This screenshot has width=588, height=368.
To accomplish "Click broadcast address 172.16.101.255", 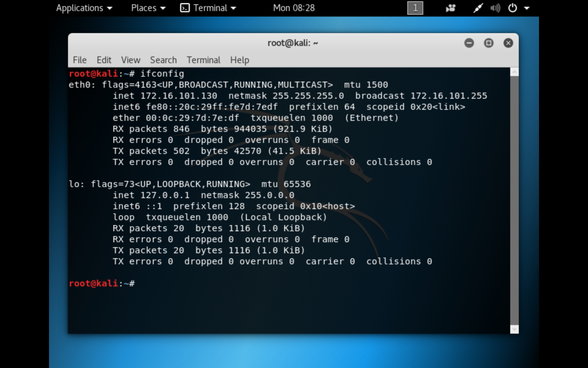I will 449,96.
